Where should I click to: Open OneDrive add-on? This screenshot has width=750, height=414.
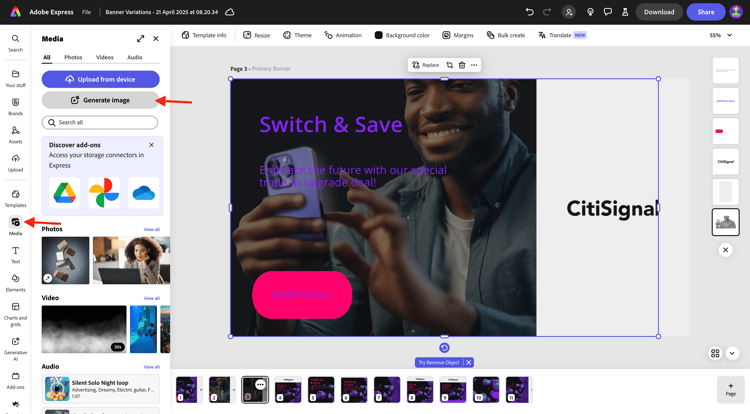coord(143,193)
